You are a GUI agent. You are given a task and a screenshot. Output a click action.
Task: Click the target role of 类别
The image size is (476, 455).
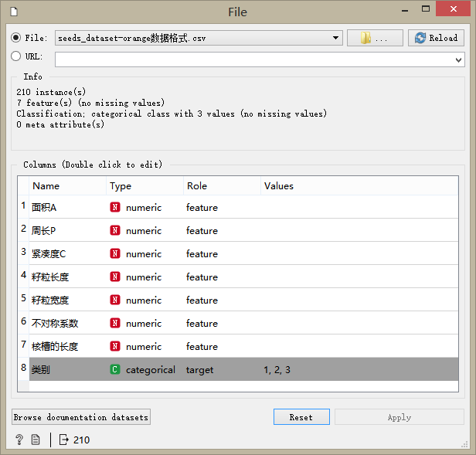(x=199, y=370)
